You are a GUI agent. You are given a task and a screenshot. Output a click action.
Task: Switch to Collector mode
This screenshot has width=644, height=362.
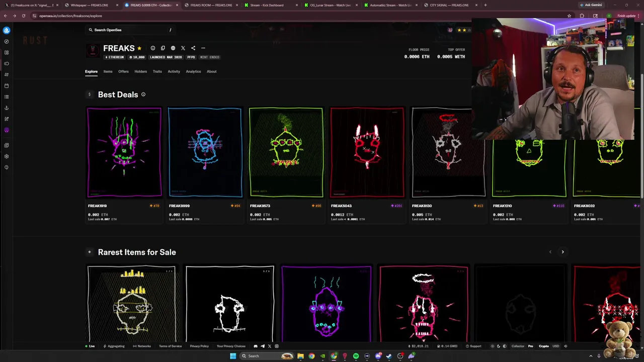coord(518,346)
